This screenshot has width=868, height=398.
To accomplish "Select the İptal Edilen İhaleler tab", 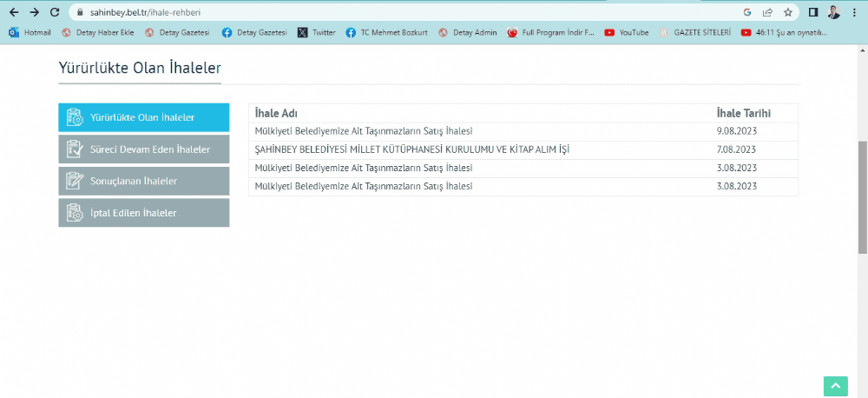I will tap(144, 213).
